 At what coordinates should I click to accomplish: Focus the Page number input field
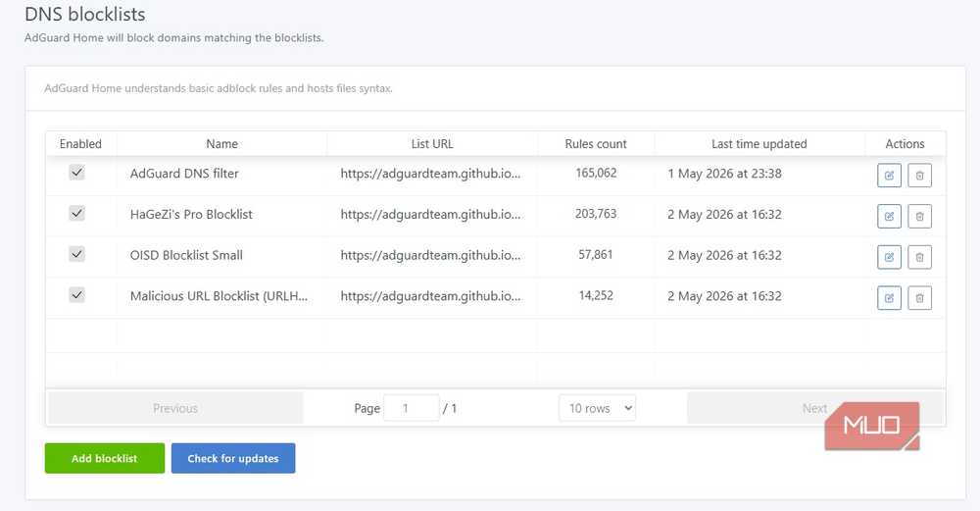[412, 408]
